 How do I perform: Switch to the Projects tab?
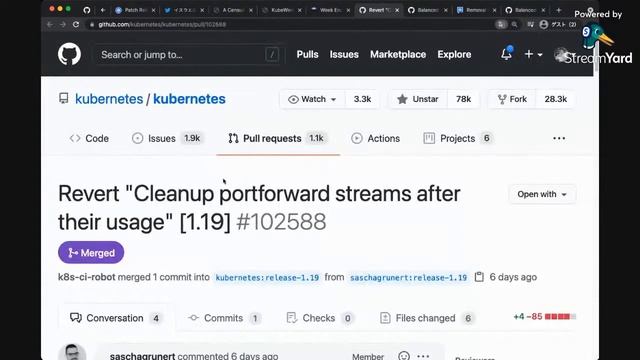(457, 139)
